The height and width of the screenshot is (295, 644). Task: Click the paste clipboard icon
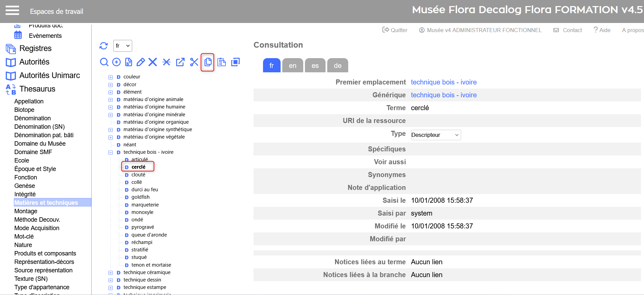(221, 62)
